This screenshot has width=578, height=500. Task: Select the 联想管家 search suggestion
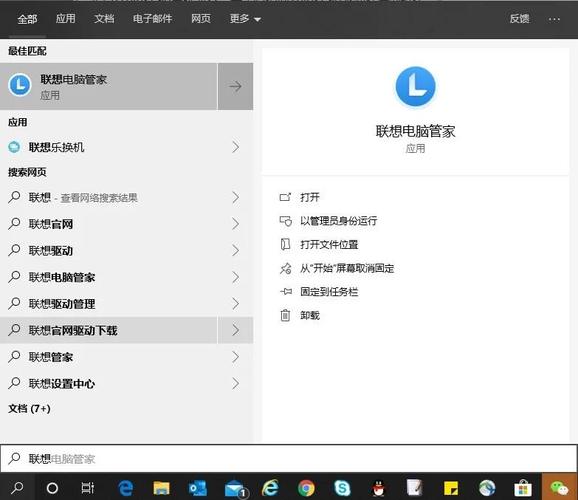(x=108, y=357)
